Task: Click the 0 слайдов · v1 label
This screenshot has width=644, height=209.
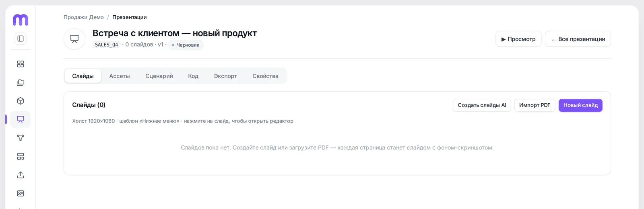Action: pyautogui.click(x=144, y=45)
